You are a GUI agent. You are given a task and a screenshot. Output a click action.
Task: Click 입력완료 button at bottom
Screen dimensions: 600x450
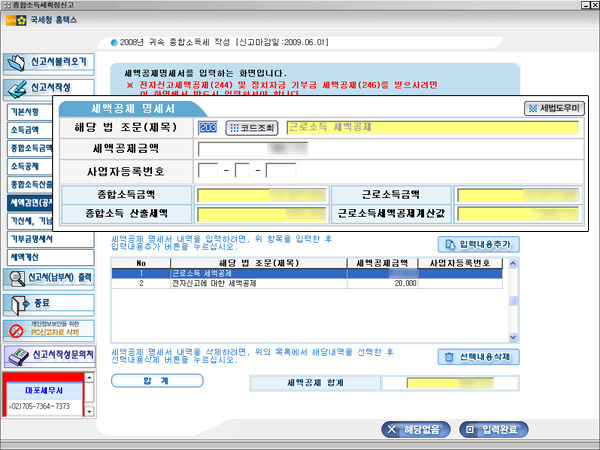tap(494, 429)
